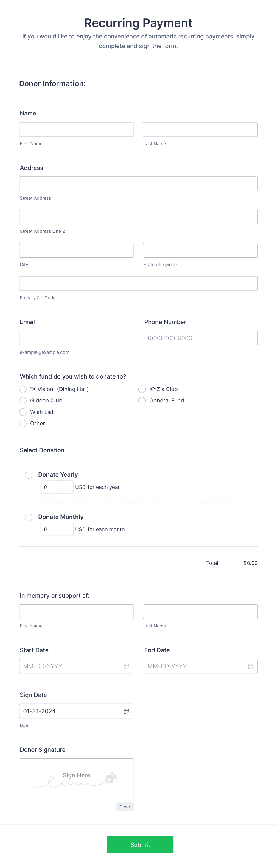Open the Sign Date calendar picker
277x868 pixels.
tap(126, 711)
